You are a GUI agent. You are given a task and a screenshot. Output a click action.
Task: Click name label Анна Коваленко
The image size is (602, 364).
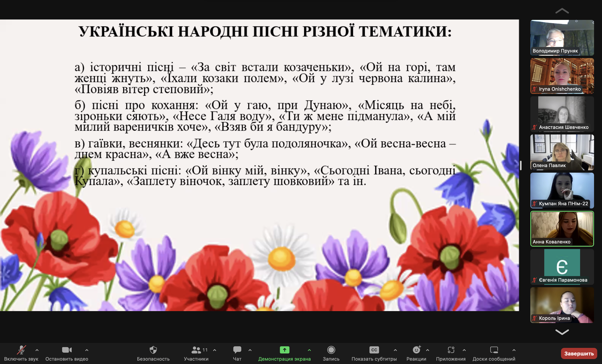point(551,242)
